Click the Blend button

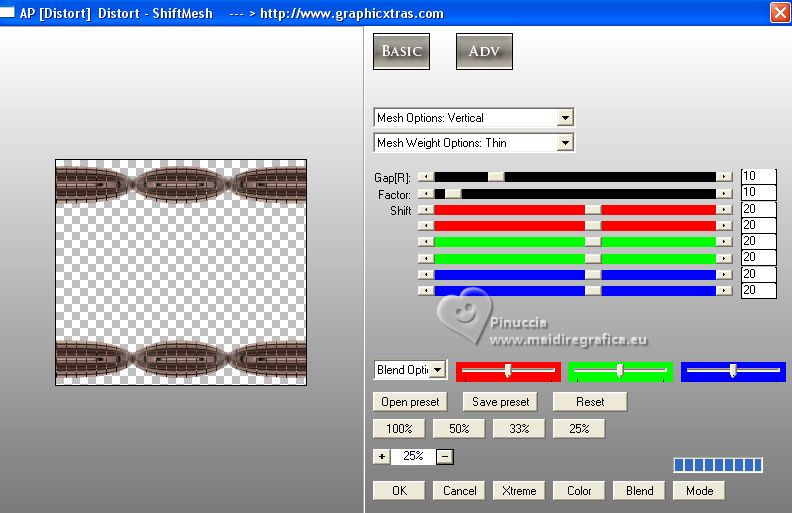click(639, 491)
